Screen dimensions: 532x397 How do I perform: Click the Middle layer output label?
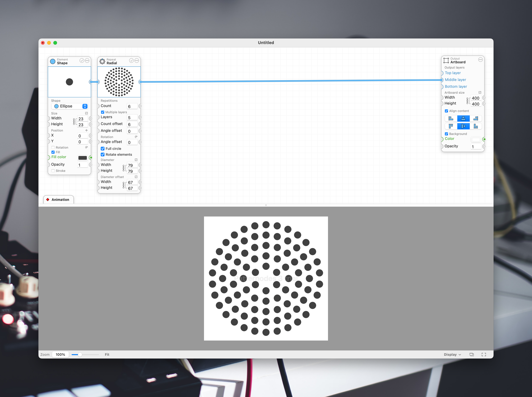coord(455,80)
